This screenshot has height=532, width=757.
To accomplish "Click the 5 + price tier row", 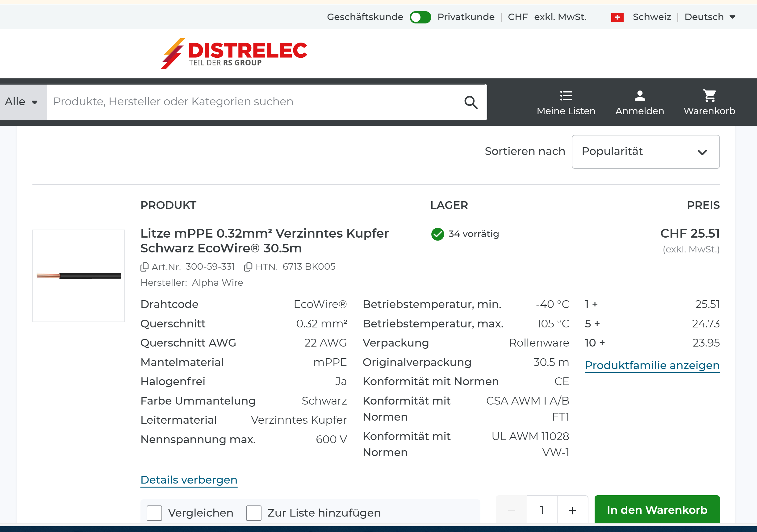I will coord(652,324).
